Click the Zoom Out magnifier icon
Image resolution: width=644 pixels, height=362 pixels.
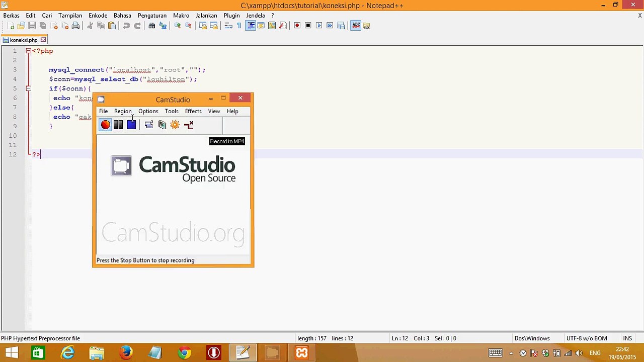[188, 26]
